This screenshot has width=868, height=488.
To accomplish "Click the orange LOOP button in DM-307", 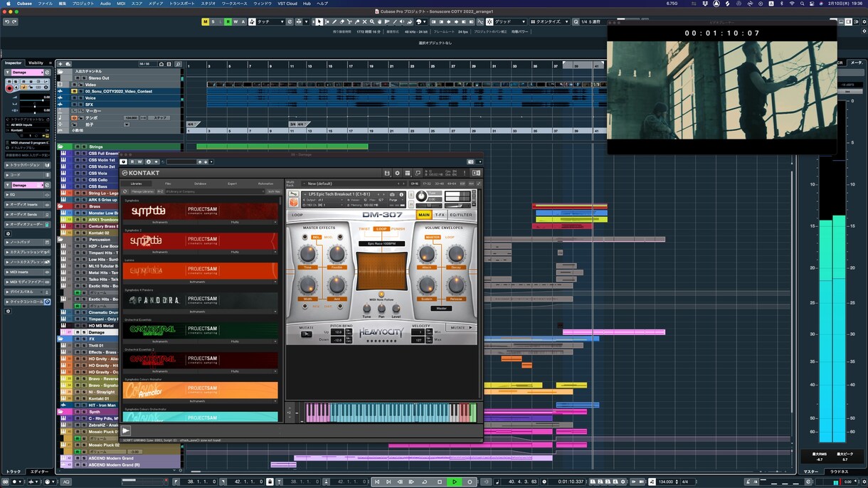I will click(x=381, y=229).
